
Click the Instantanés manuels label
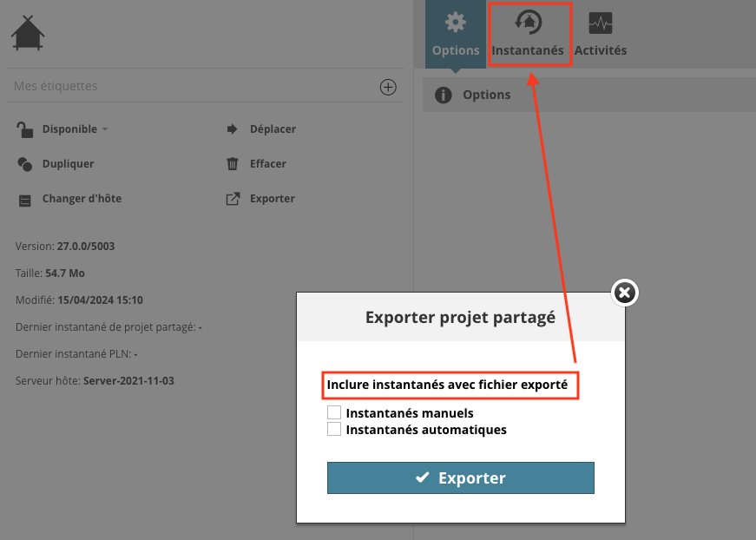pyautogui.click(x=410, y=413)
